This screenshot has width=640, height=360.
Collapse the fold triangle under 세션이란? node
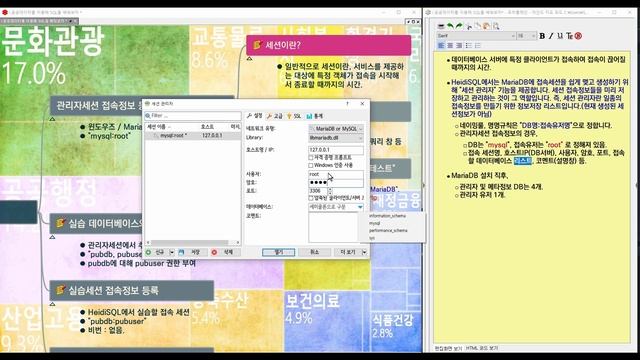(249, 59)
